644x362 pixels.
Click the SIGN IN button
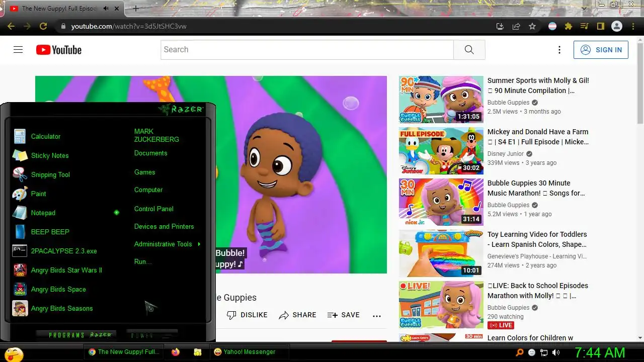[x=601, y=50]
